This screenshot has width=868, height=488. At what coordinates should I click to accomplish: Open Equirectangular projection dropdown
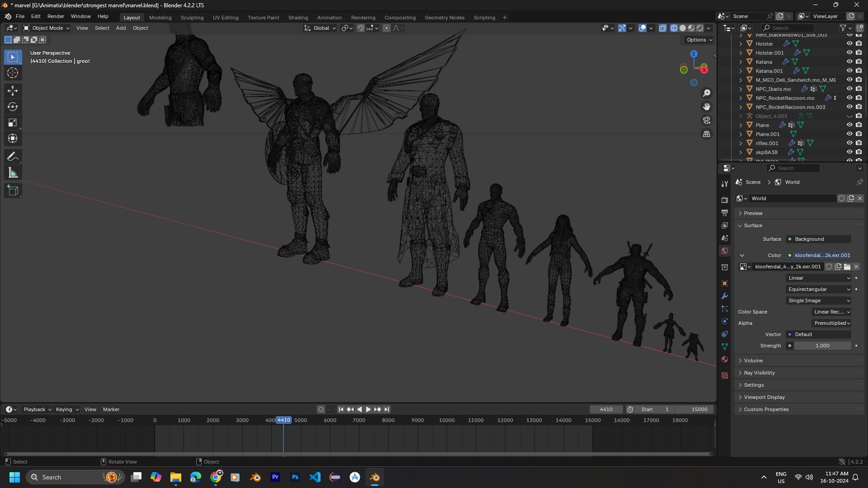(x=819, y=289)
